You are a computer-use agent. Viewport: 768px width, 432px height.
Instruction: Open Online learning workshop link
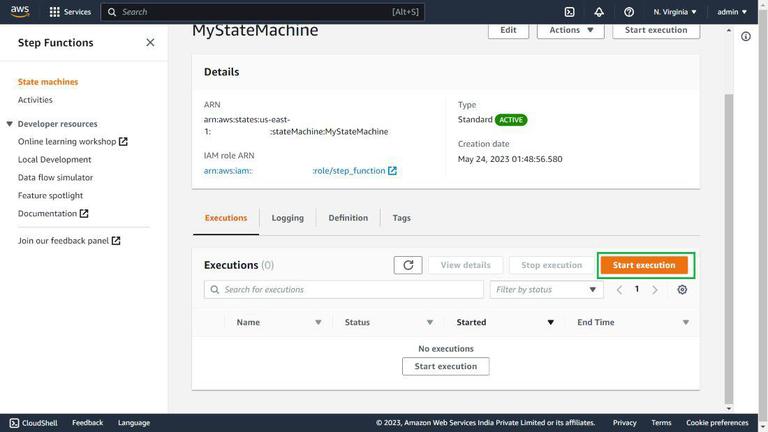(x=72, y=142)
